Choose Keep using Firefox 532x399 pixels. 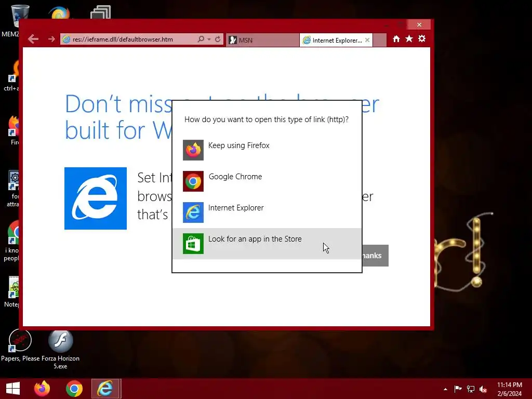pos(267,150)
